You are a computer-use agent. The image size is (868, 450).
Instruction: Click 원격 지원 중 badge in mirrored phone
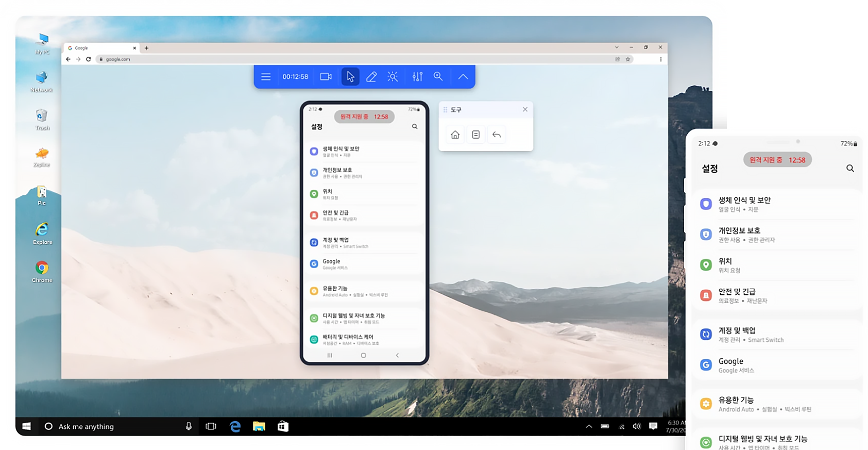[364, 116]
